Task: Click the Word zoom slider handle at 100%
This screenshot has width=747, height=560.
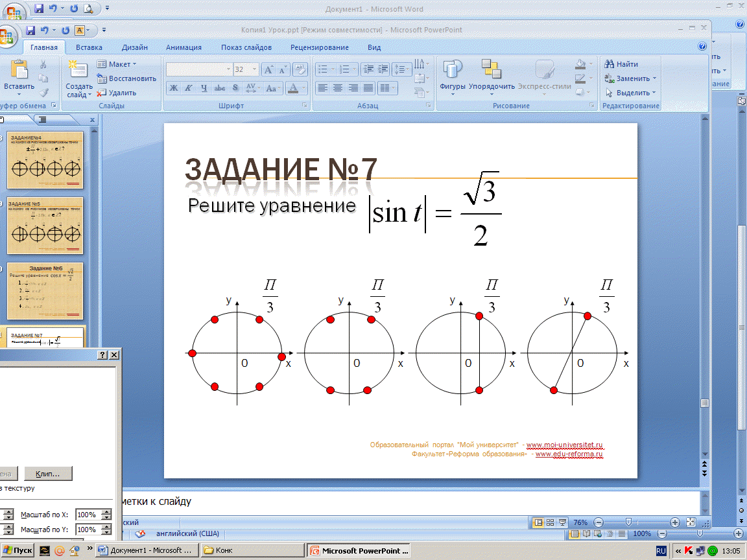Action: pyautogui.click(x=700, y=534)
